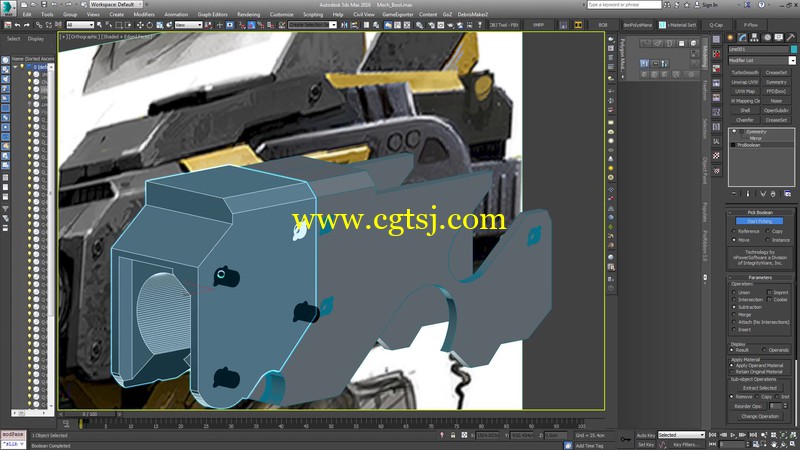Click the Help question mark icon
The image size is (800, 450).
click(762, 5)
